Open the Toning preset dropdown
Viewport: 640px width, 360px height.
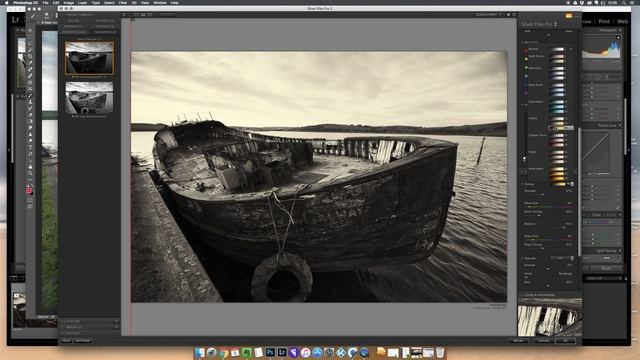click(572, 184)
